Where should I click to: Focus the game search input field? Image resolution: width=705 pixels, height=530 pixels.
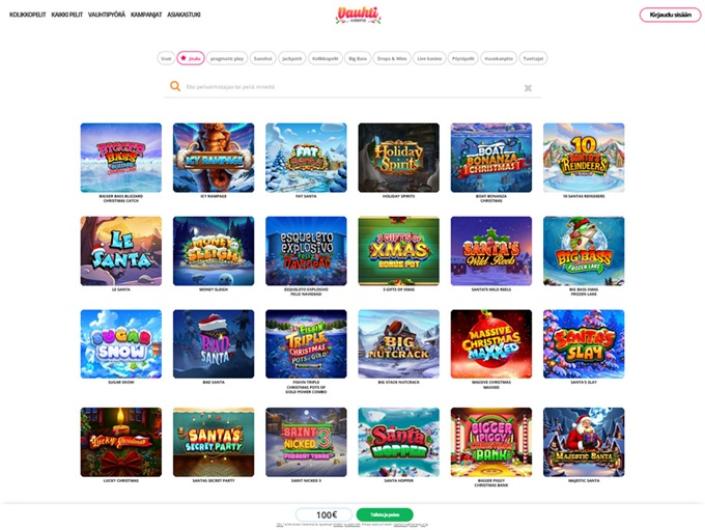coord(353,87)
